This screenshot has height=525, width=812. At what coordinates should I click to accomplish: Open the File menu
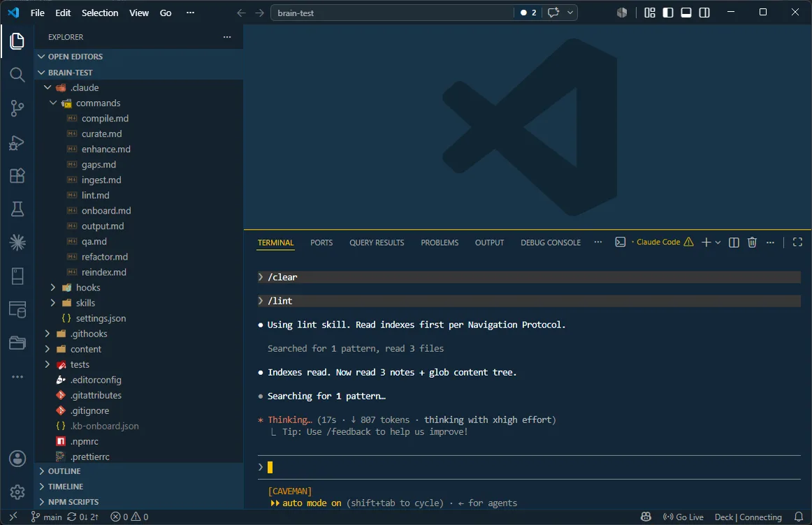[37, 13]
